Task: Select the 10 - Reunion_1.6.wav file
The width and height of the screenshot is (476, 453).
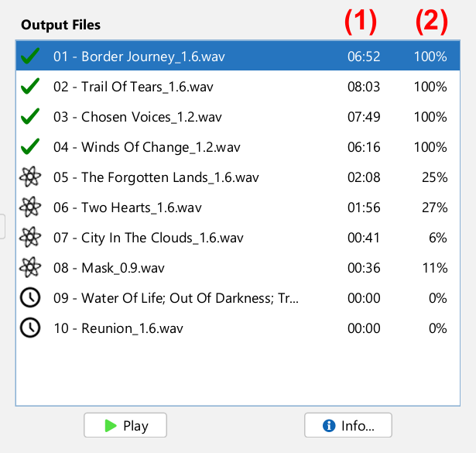Action: pos(118,328)
